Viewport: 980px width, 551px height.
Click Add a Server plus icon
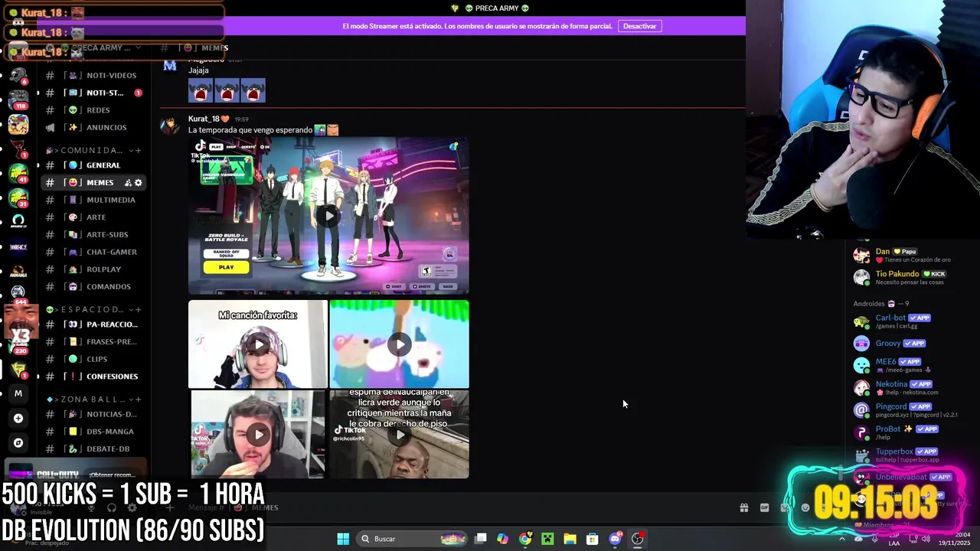click(18, 418)
